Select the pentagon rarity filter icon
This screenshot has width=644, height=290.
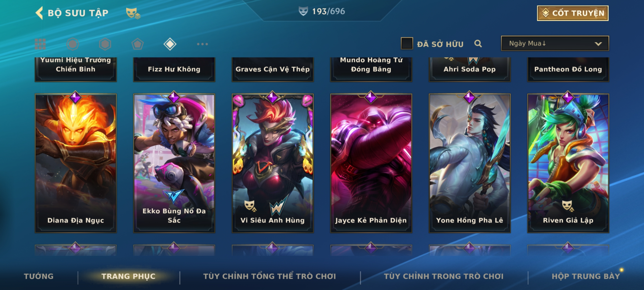point(137,44)
